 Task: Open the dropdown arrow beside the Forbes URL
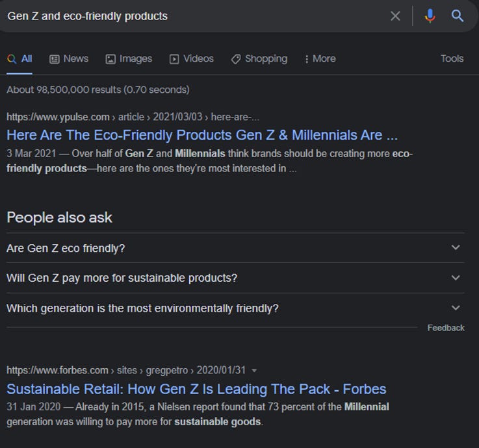point(254,371)
